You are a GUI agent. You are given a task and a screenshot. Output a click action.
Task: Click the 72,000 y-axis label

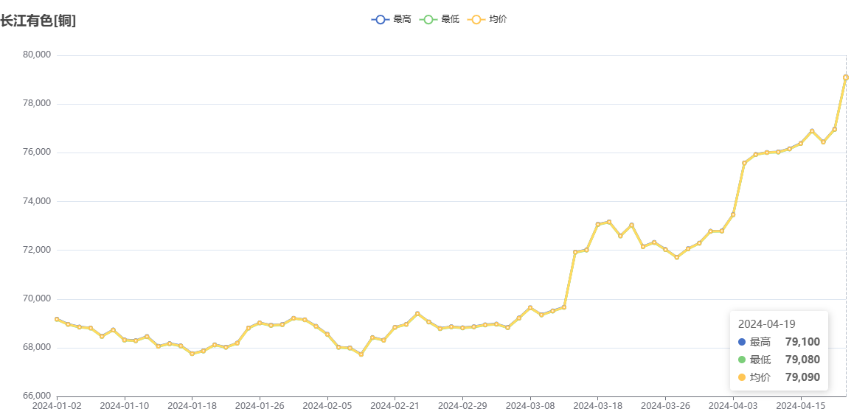coord(37,250)
